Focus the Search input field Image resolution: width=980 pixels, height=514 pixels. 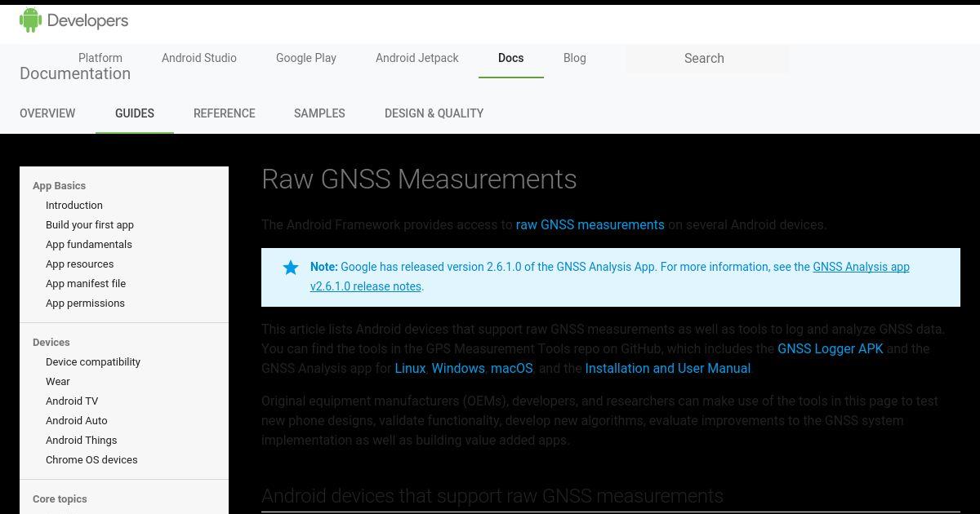pos(707,58)
